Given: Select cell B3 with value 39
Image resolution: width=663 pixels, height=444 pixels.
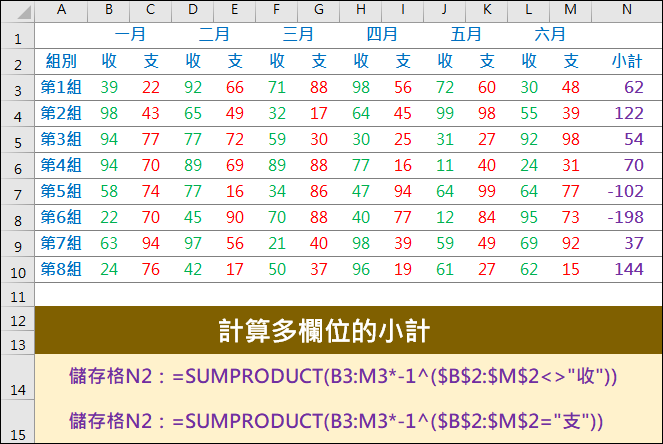Looking at the screenshot, I should pyautogui.click(x=109, y=88).
